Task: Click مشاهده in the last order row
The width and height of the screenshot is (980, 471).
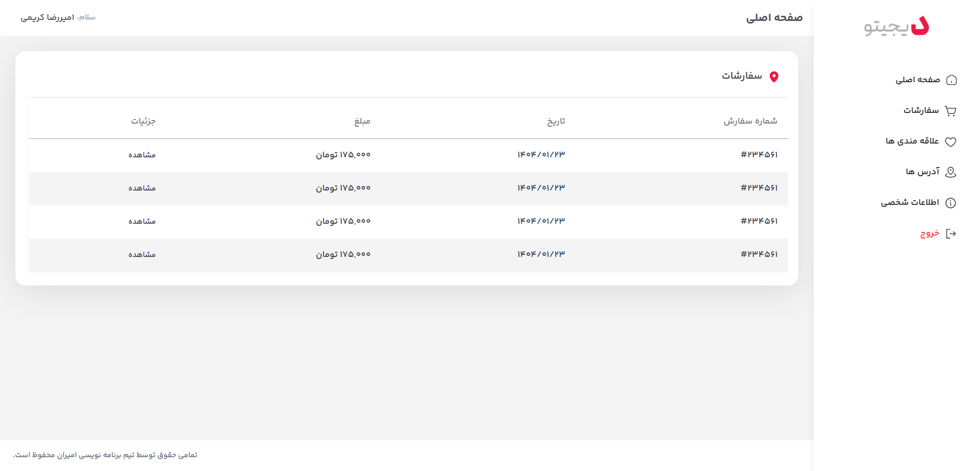Action: [142, 254]
